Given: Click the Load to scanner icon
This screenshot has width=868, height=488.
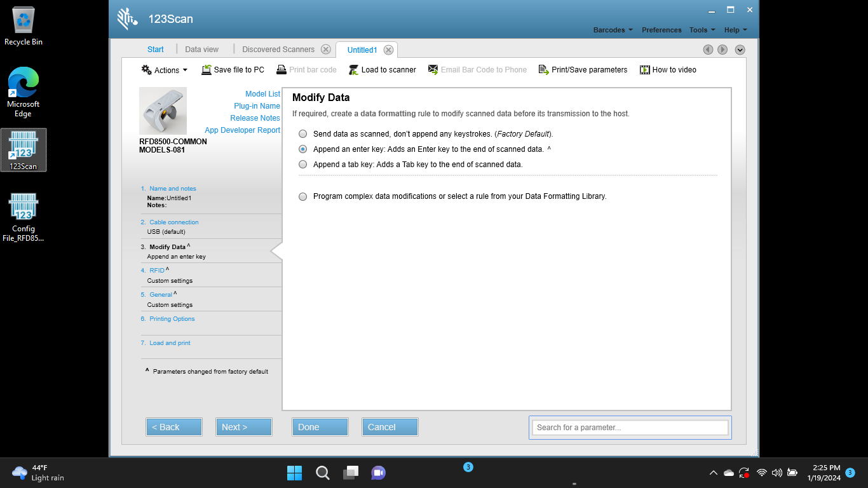Looking at the screenshot, I should pyautogui.click(x=354, y=70).
